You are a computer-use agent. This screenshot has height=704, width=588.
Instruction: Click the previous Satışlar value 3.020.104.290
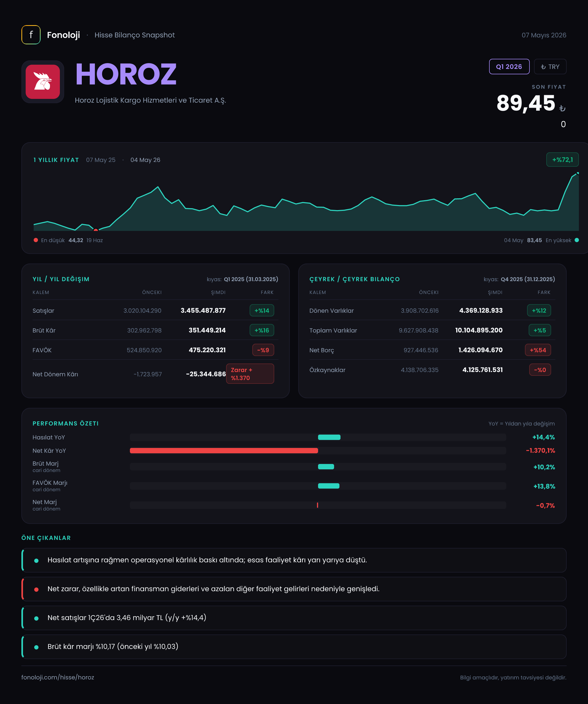click(142, 310)
